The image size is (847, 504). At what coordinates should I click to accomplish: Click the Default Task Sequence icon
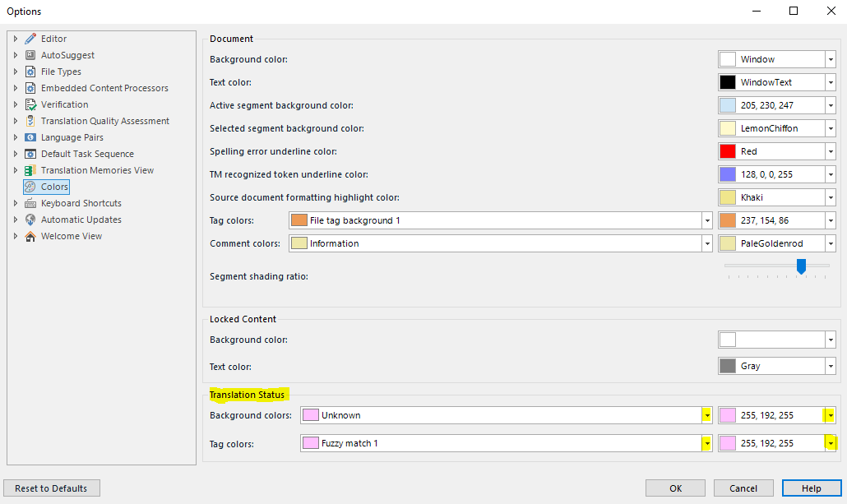point(30,154)
